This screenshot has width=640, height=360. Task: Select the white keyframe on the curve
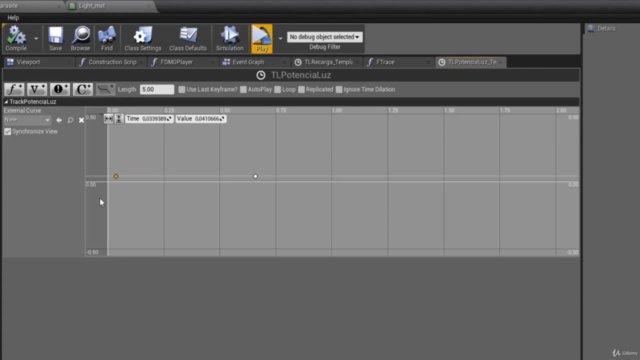click(256, 176)
